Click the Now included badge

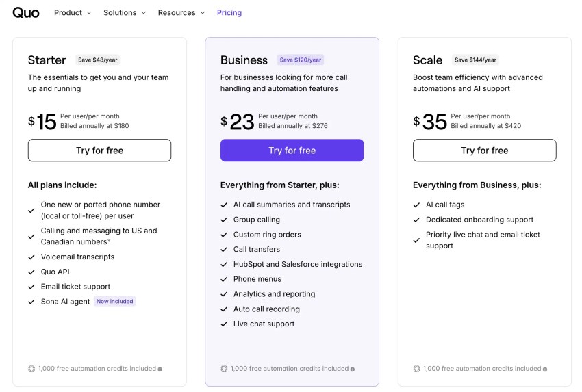click(x=114, y=301)
